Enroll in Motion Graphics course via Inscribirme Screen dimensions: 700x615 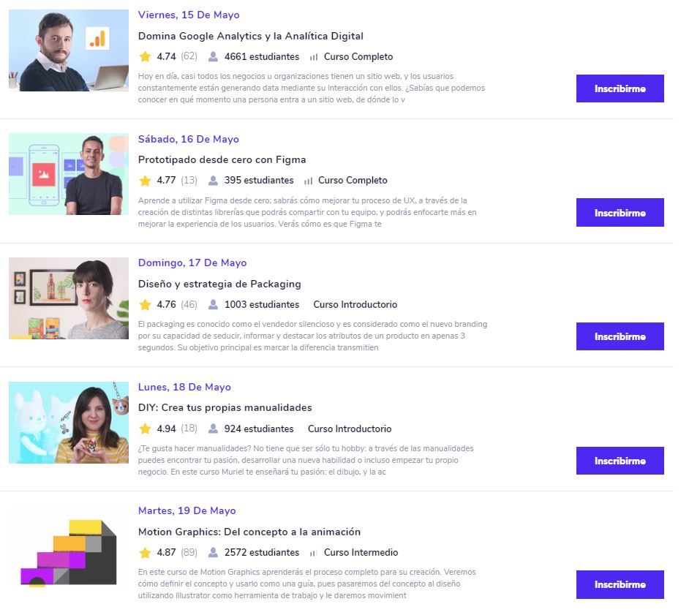620,584
